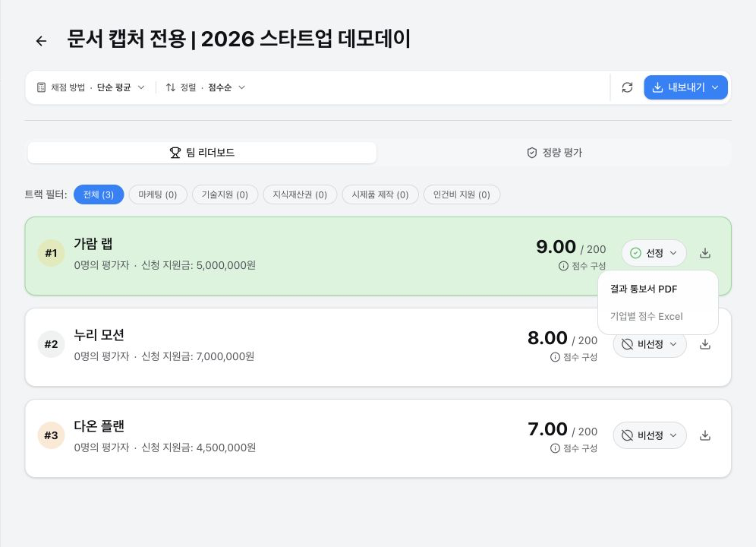The image size is (756, 547).
Task: Click 신청 지원금: 7,000,000원 text
Action: pos(198,357)
